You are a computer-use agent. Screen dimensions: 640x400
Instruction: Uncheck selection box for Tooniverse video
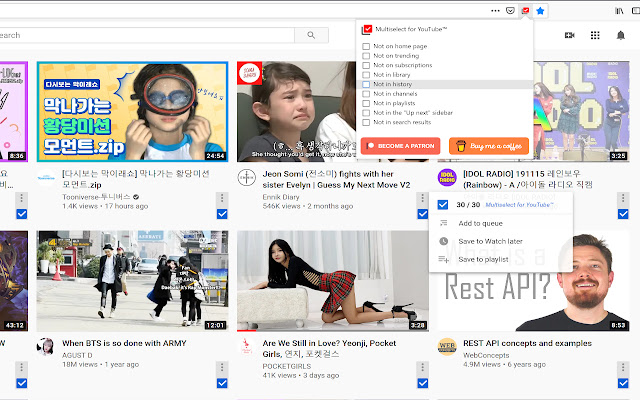point(222,214)
